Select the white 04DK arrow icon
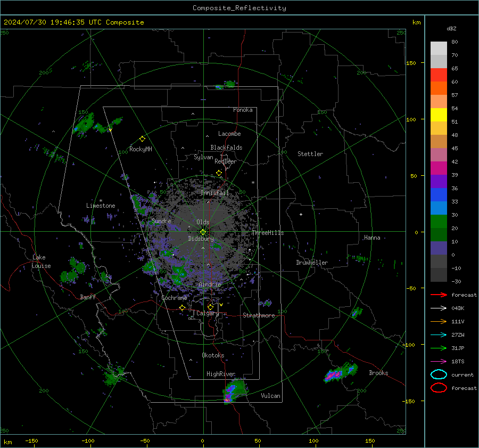Image resolution: width=479 pixels, height=448 pixels. click(x=438, y=308)
